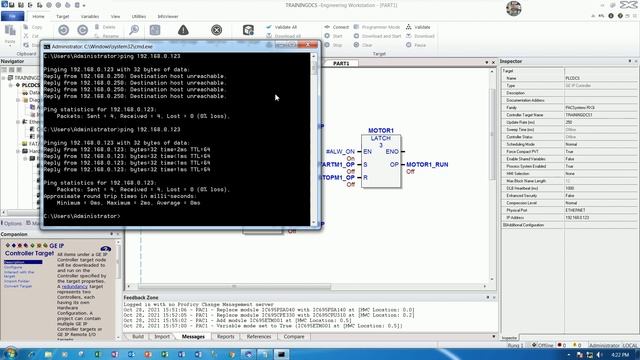The image size is (640, 360).
Task: Click Stop in the Target group
Action: point(333,45)
